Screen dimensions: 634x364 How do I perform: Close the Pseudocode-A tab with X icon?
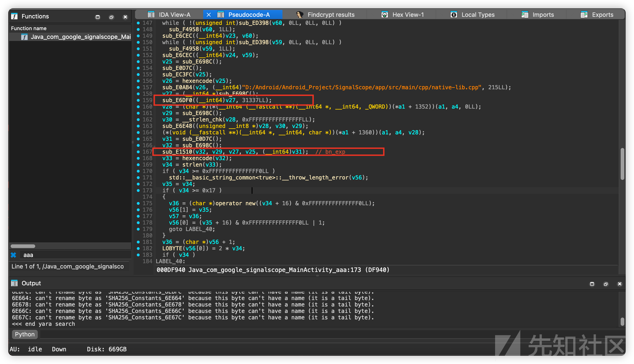click(208, 15)
